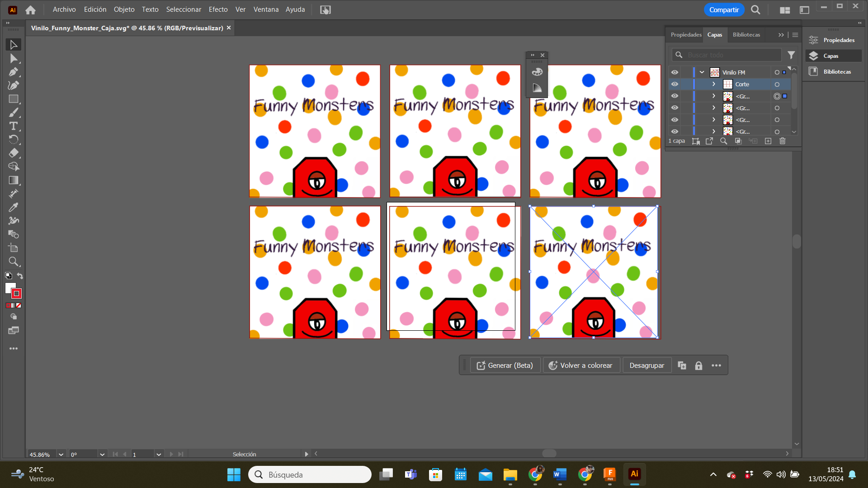The image size is (868, 488).
Task: Delete selection with the trash icon in Capas
Action: tap(783, 141)
